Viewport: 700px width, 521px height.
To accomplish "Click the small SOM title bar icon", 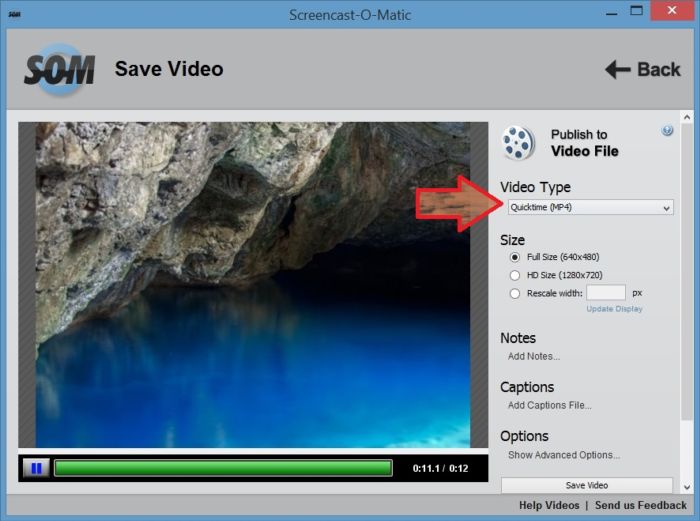I will 14,14.
